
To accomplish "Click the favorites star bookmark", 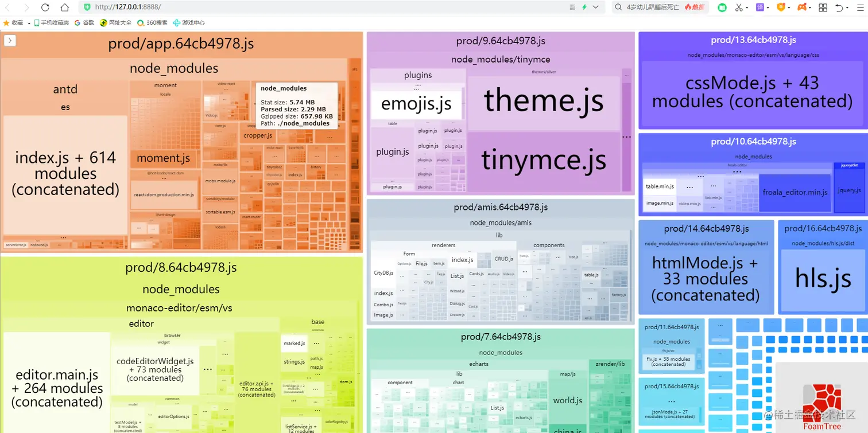I will pos(13,23).
